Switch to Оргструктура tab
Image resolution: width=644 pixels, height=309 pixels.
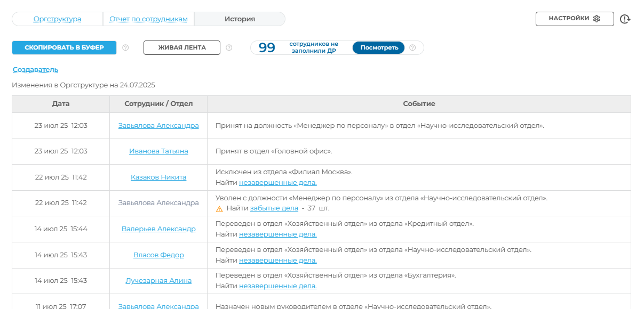[57, 19]
